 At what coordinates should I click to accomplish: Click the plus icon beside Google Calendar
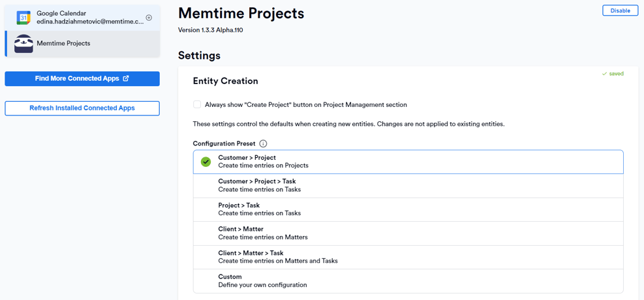149,18
